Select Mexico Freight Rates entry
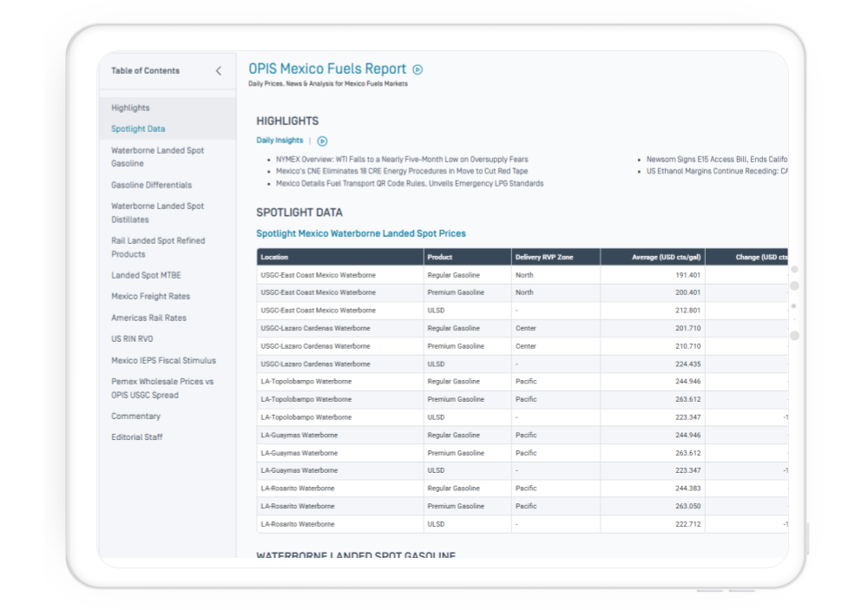 [150, 297]
